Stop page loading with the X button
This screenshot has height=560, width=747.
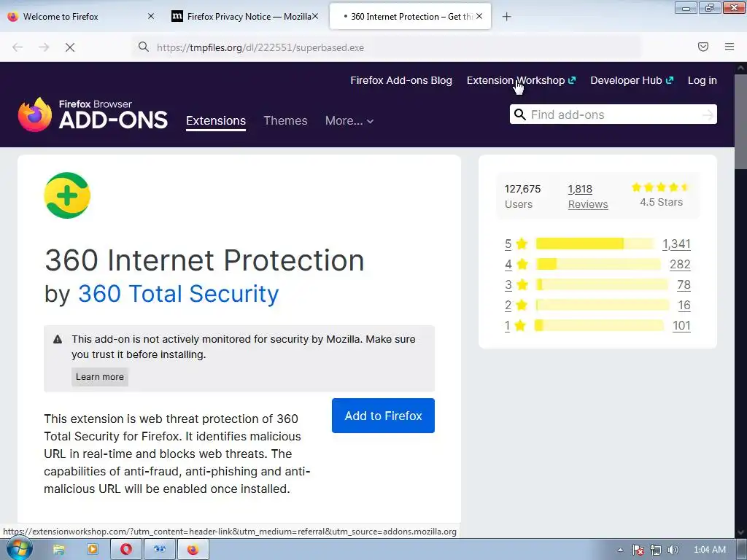coord(70,47)
